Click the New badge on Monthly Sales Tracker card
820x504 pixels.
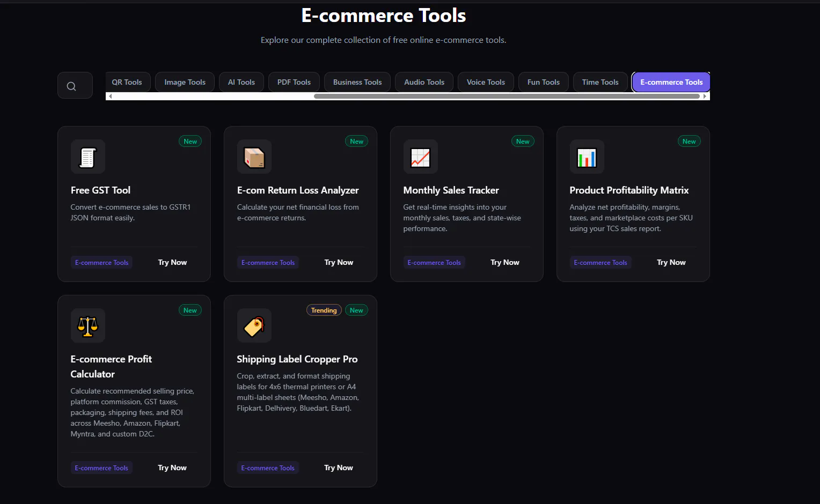[523, 142]
